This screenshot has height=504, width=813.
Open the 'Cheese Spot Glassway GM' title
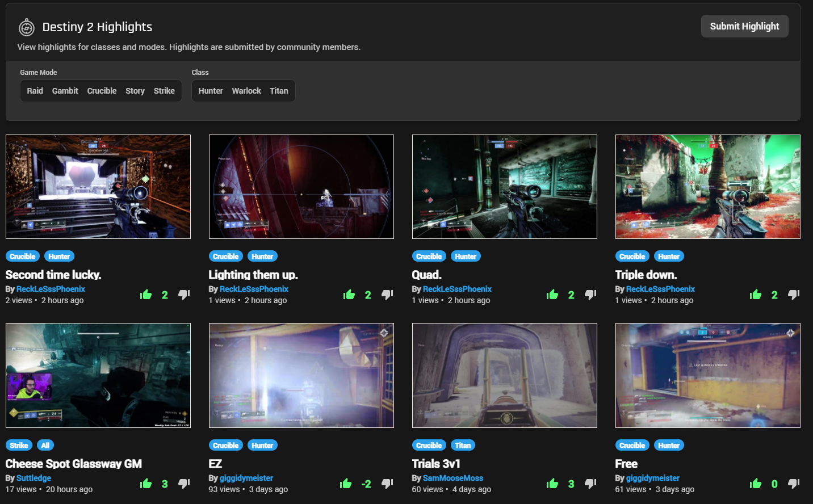[74, 464]
